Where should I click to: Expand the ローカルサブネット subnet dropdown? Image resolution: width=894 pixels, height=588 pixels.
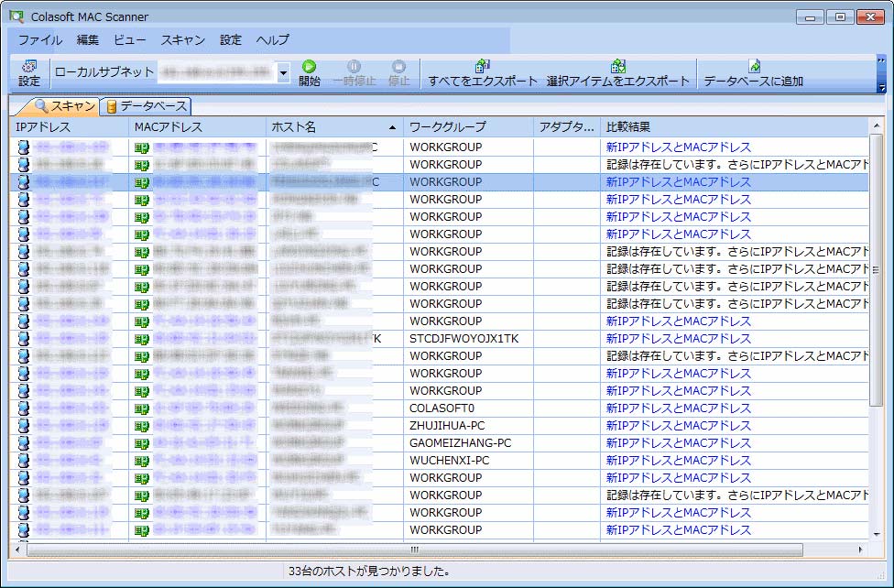coord(283,72)
